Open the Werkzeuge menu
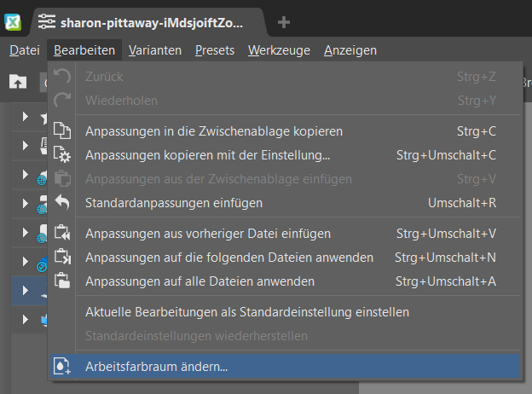This screenshot has width=532, height=394. pos(279,50)
